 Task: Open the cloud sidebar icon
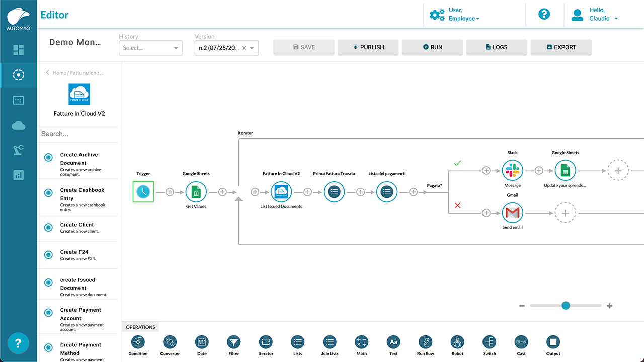coord(19,125)
